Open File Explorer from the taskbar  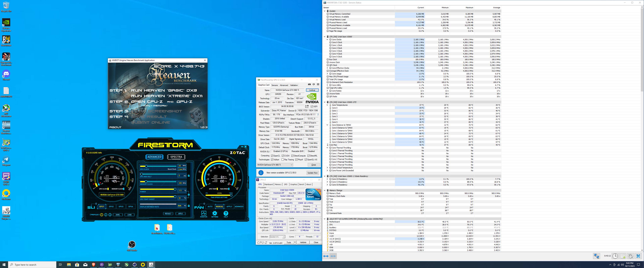69,264
